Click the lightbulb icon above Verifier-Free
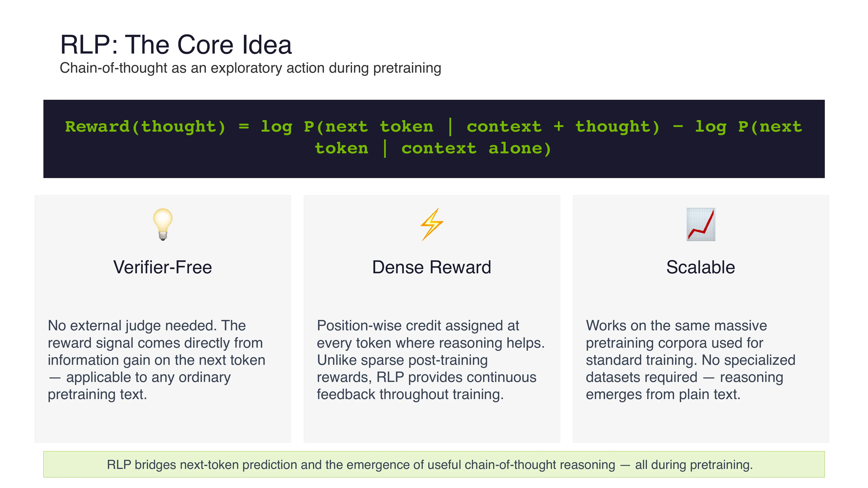 point(163,224)
